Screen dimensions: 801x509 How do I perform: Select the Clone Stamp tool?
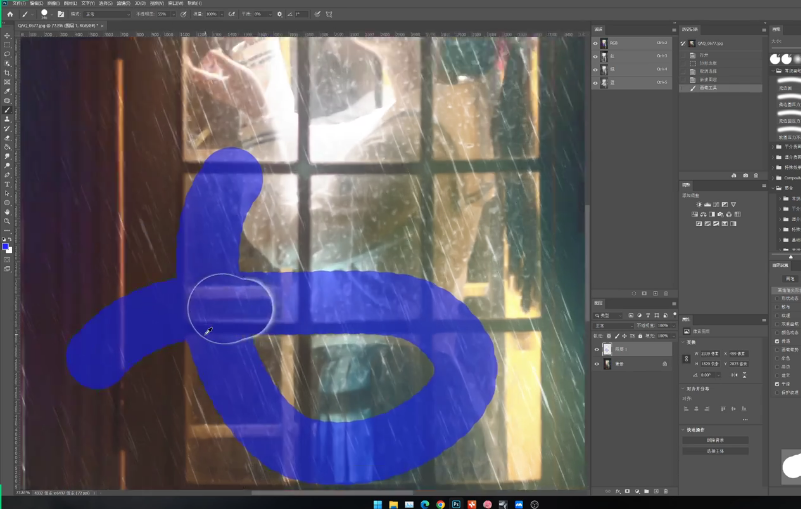click(x=7, y=119)
